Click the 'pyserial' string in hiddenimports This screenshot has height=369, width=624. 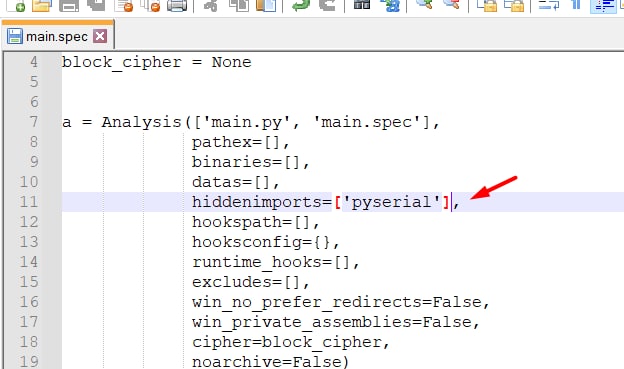point(392,202)
